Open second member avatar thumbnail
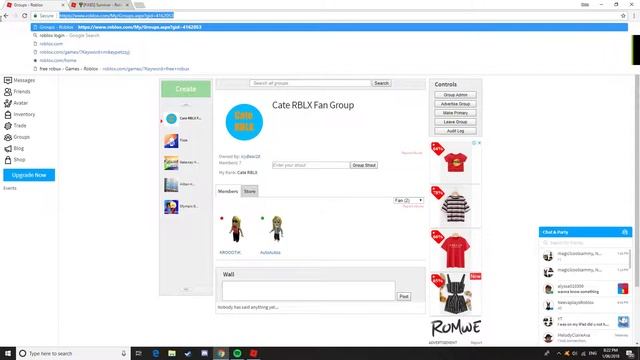The height and width of the screenshot is (360, 640). pos(276,229)
